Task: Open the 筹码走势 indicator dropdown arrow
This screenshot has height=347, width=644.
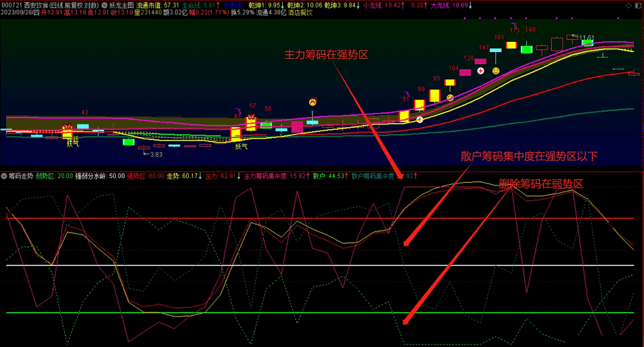Action: pyautogui.click(x=3, y=176)
